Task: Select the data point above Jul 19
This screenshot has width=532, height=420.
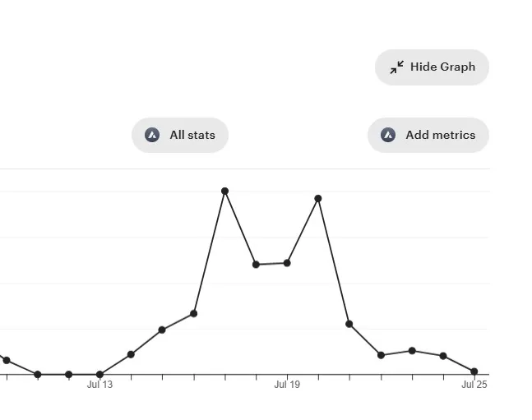Action: pyautogui.click(x=287, y=263)
